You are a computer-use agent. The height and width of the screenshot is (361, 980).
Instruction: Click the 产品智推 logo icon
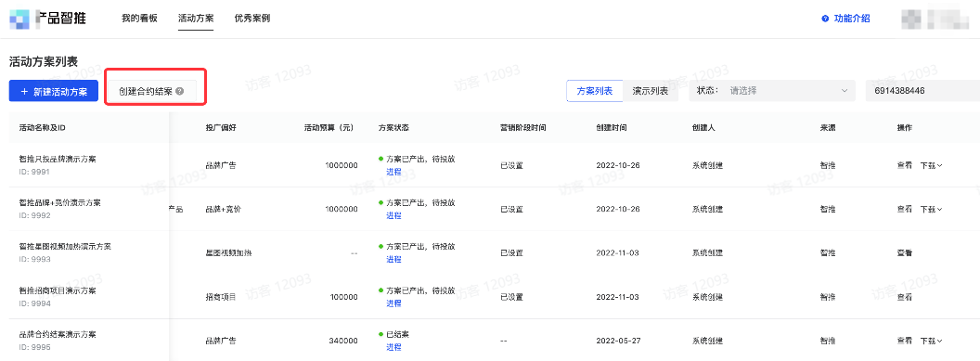pos(19,19)
